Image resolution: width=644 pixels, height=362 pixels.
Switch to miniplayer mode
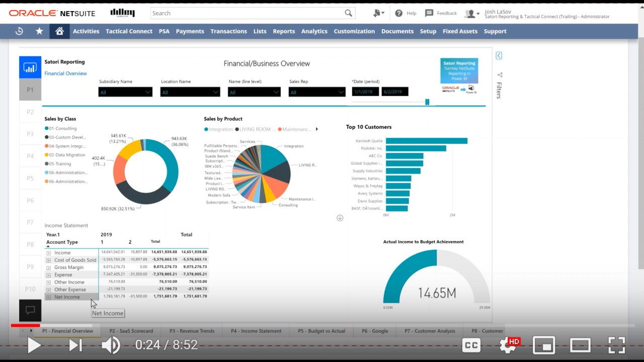point(544,345)
